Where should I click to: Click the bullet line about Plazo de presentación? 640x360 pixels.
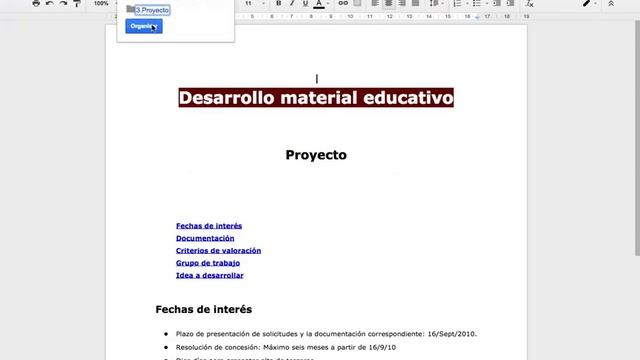coord(326,334)
